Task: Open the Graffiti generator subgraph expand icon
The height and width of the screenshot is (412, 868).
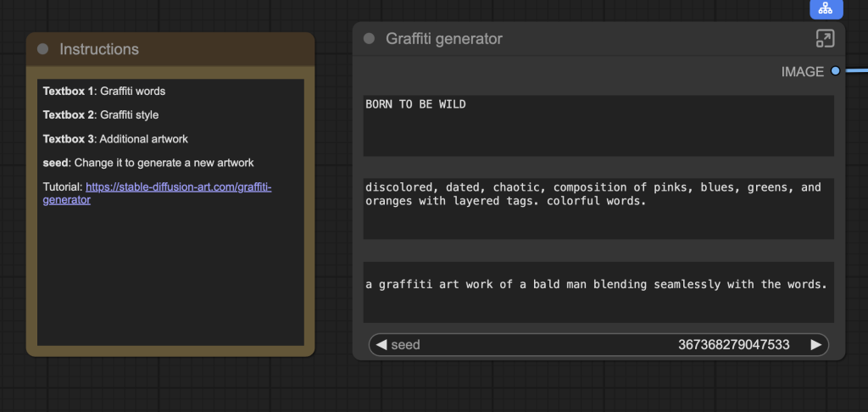Action: [825, 38]
